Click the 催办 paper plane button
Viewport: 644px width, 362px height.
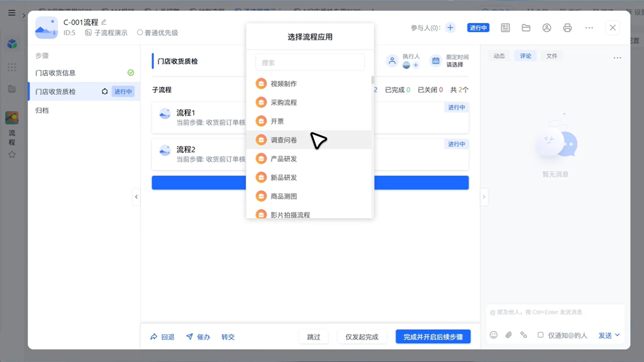click(x=198, y=337)
